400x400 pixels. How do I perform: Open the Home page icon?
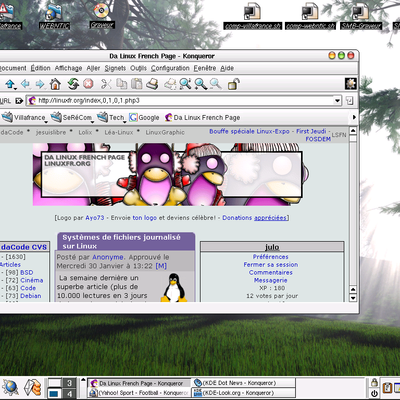[55, 84]
